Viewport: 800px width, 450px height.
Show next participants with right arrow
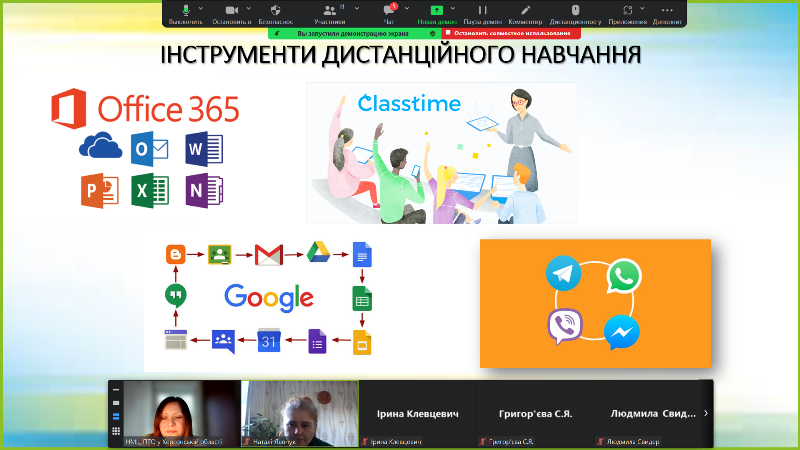(706, 413)
